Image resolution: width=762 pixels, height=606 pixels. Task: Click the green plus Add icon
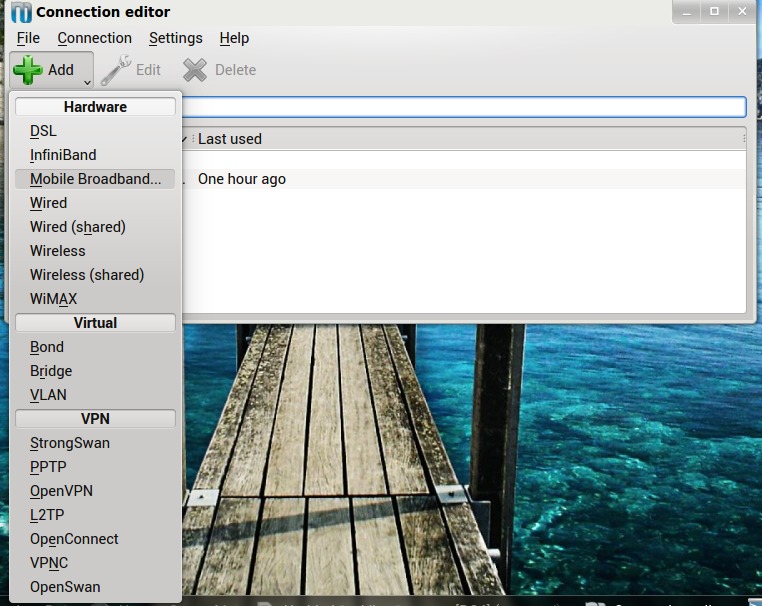(28, 70)
